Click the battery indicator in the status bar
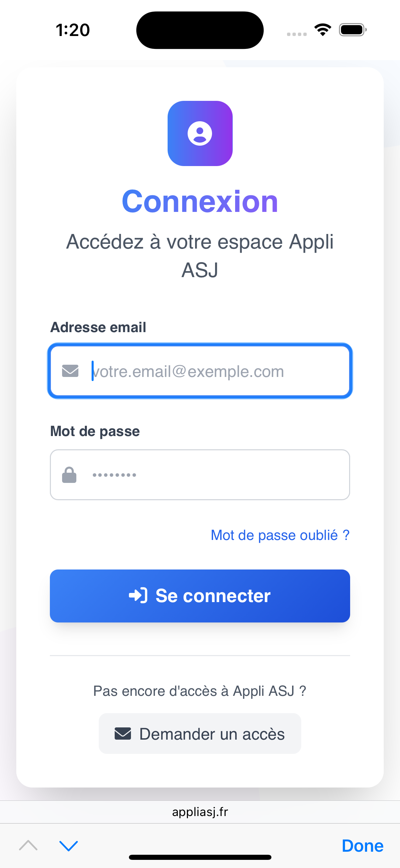This screenshot has width=400, height=868. click(352, 30)
